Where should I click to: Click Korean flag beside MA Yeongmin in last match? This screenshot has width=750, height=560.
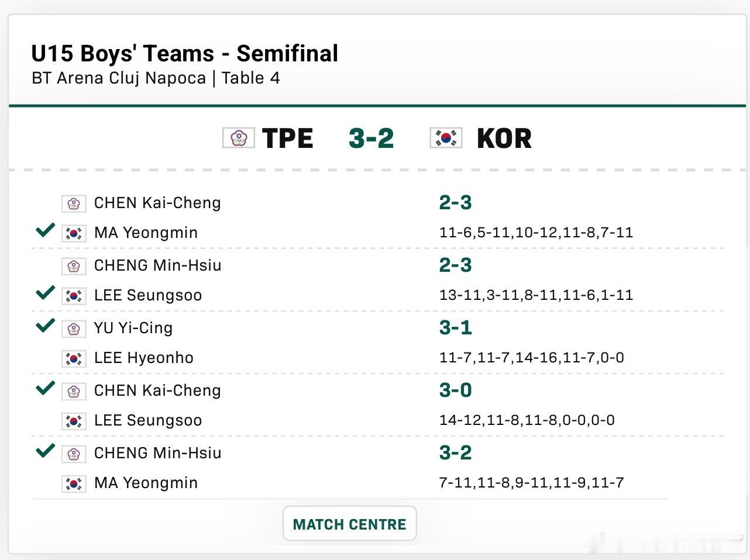tap(74, 483)
